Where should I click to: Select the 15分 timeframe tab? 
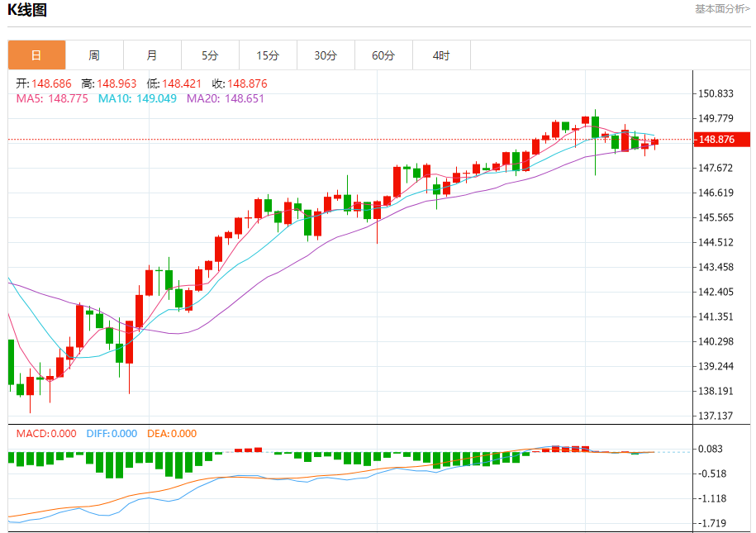268,55
